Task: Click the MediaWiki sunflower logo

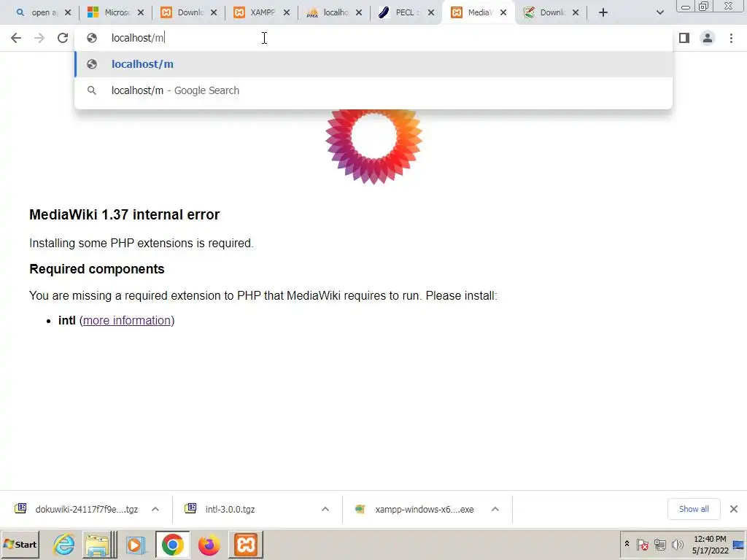Action: point(373,146)
